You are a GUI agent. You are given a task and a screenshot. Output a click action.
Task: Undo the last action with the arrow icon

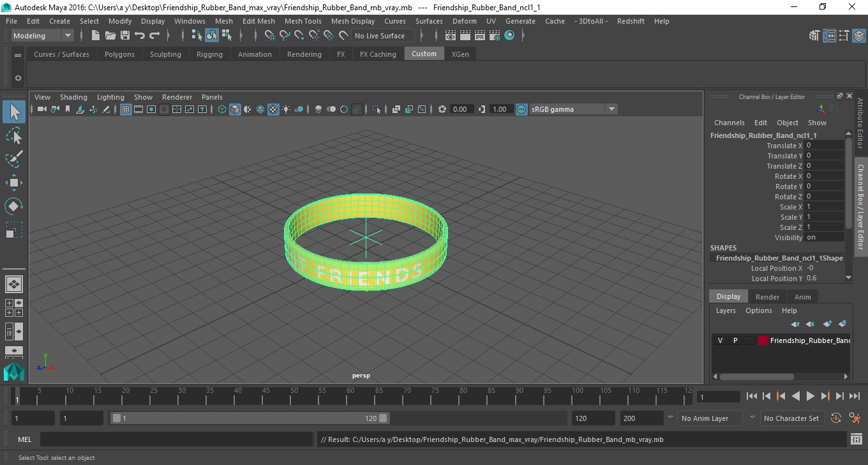point(140,36)
